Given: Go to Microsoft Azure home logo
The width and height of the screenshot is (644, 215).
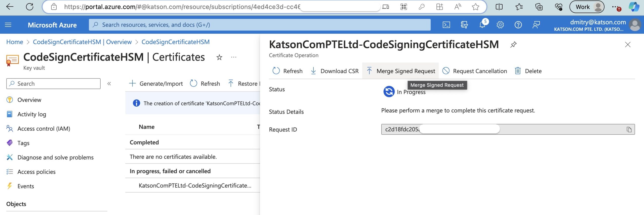Looking at the screenshot, I should pos(52,25).
